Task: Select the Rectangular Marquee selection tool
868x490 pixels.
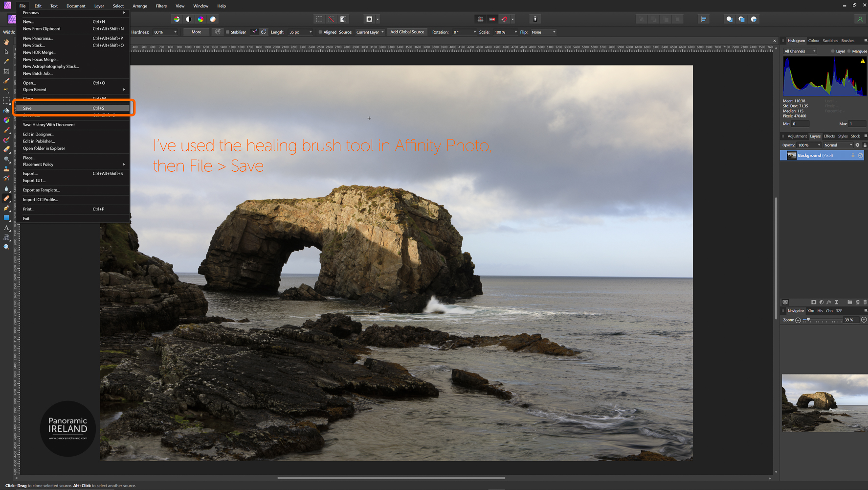Action: (6, 100)
